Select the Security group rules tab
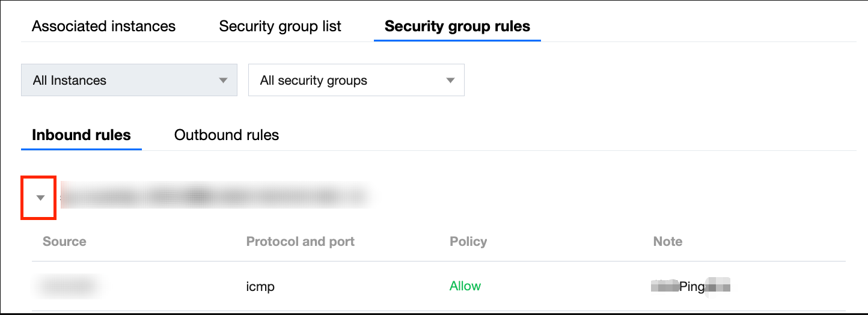This screenshot has width=868, height=315. point(457,26)
